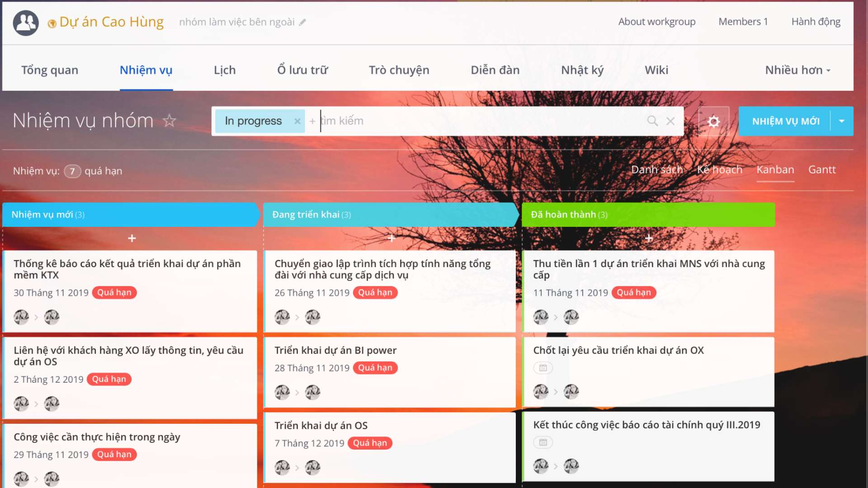Expand the Nhiệm vụ mới dropdown arrow

click(842, 121)
